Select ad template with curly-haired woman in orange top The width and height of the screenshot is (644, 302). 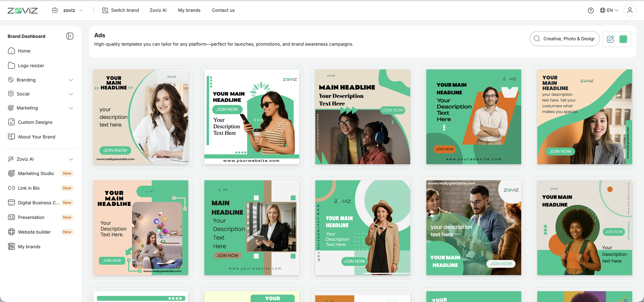(x=585, y=228)
